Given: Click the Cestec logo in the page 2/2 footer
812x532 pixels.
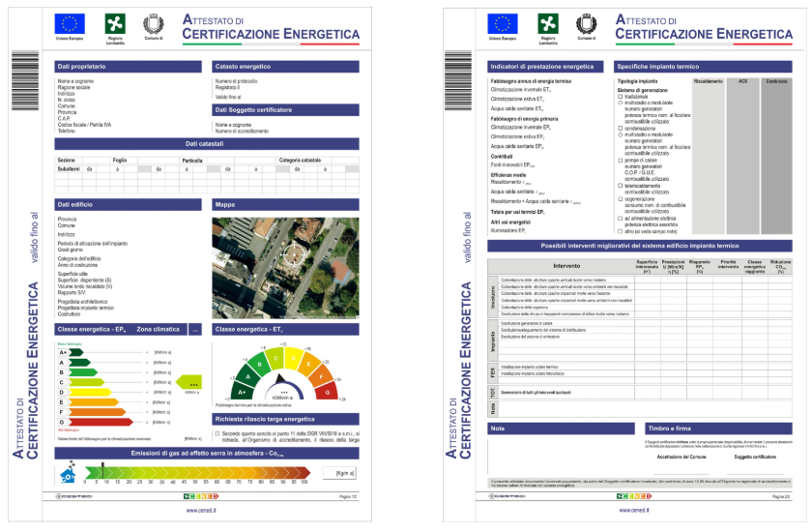Looking at the screenshot, I should pos(507,496).
